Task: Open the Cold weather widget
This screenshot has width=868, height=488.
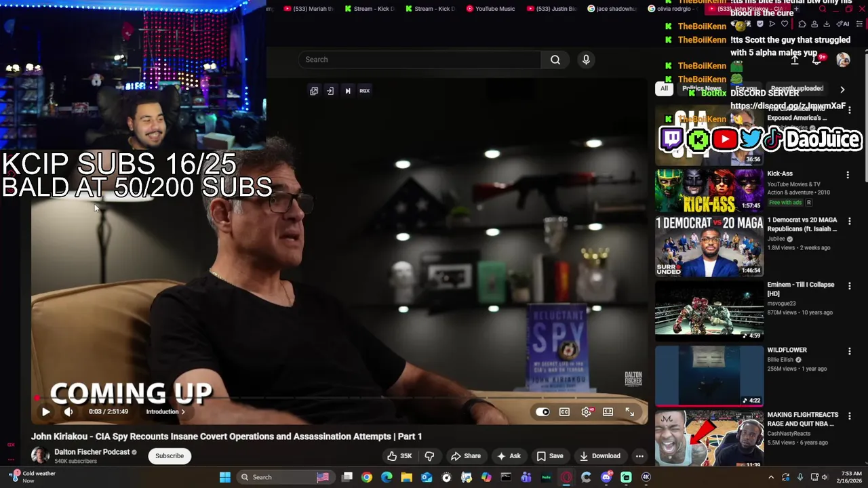Action: point(32,477)
